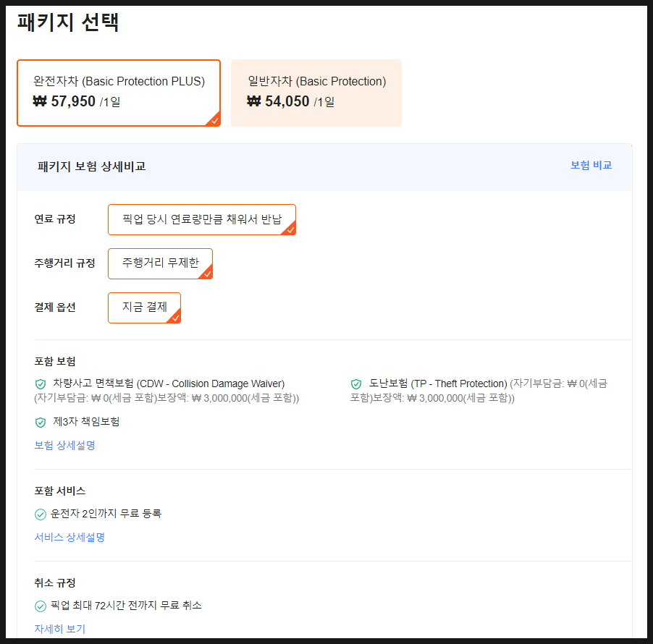
Task: Click 도난보험 (TP - Theft Protection) text
Action: point(438,384)
